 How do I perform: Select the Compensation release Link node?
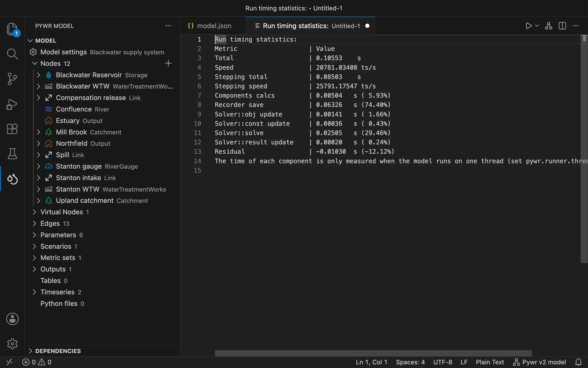[102, 98]
